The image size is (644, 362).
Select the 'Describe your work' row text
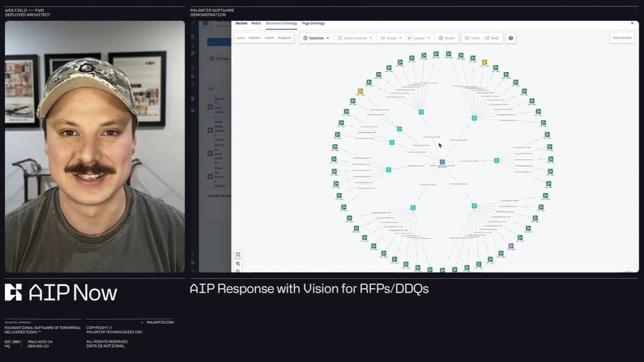(220, 153)
